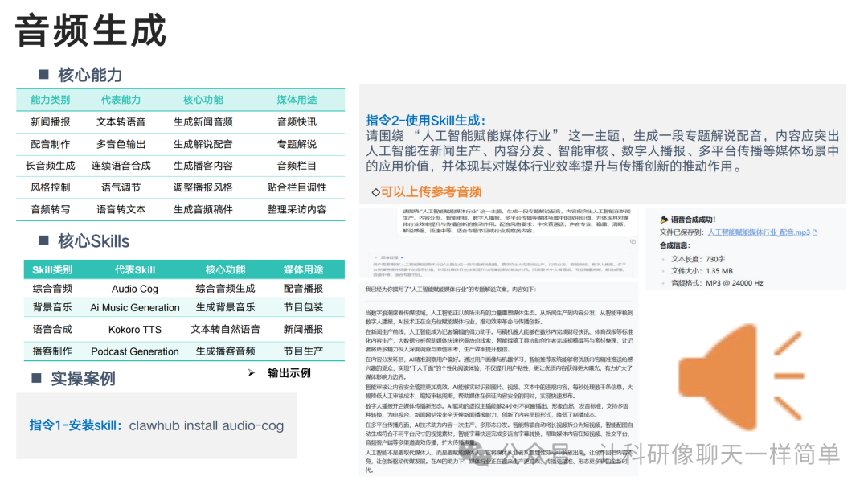Viewport: 868px width, 489px height.
Task: Click the 音频转写 cell
Action: (51, 209)
